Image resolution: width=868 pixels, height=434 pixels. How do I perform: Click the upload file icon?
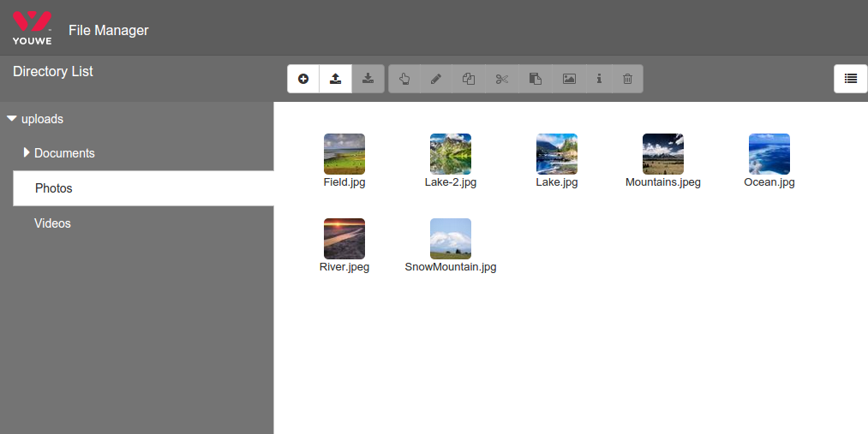point(336,79)
